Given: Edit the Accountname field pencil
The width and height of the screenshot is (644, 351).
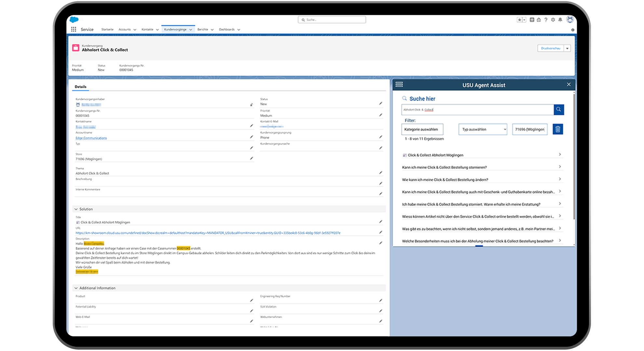Looking at the screenshot, I should click(251, 137).
